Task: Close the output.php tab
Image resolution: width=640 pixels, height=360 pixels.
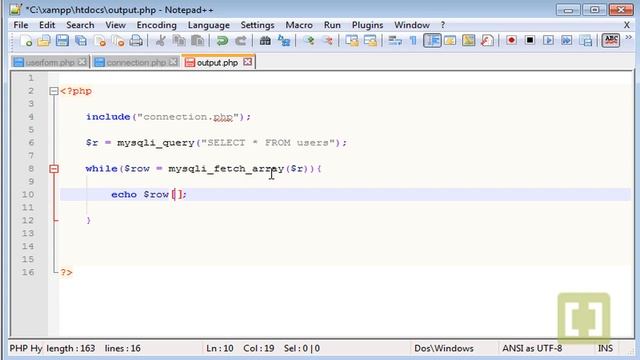Action: pyautogui.click(x=248, y=62)
